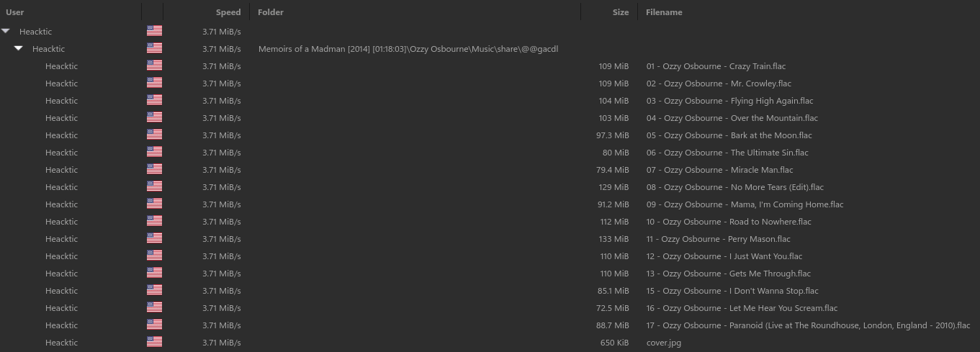Collapse the top-level Heacktic user group
Image resolution: width=980 pixels, height=352 pixels.
click(6, 31)
